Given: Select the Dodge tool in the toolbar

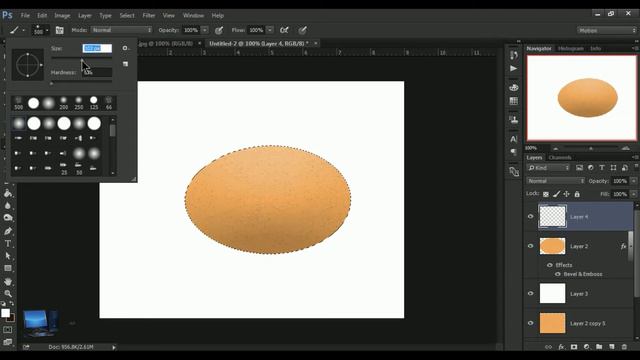Looking at the screenshot, I should pyautogui.click(x=8, y=218).
